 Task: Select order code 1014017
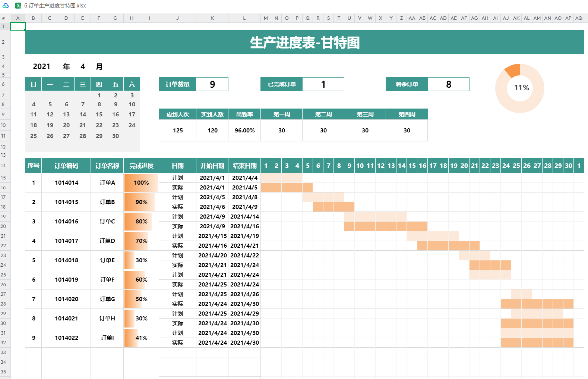click(x=66, y=241)
